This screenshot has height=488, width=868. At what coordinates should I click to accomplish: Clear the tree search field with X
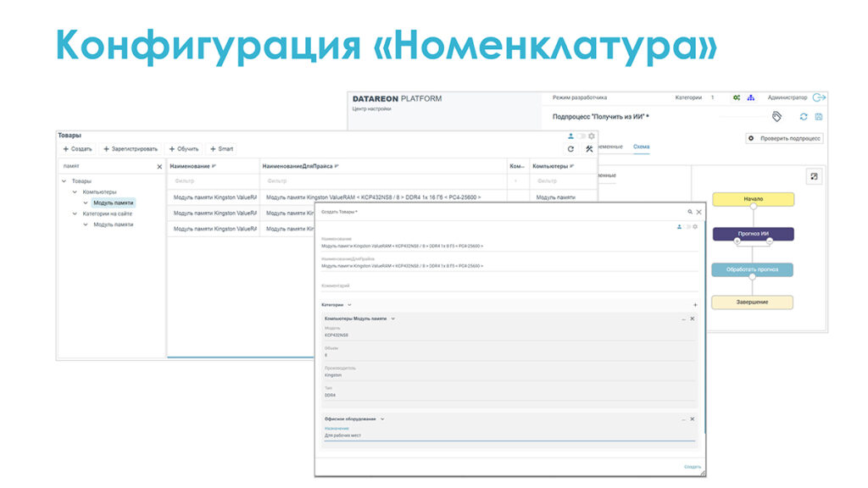coord(159,167)
